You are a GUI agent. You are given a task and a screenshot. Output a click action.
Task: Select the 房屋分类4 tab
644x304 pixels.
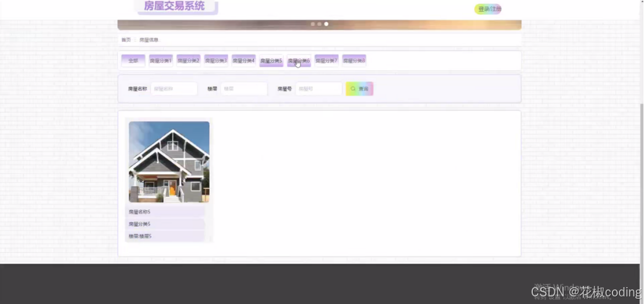[243, 61]
